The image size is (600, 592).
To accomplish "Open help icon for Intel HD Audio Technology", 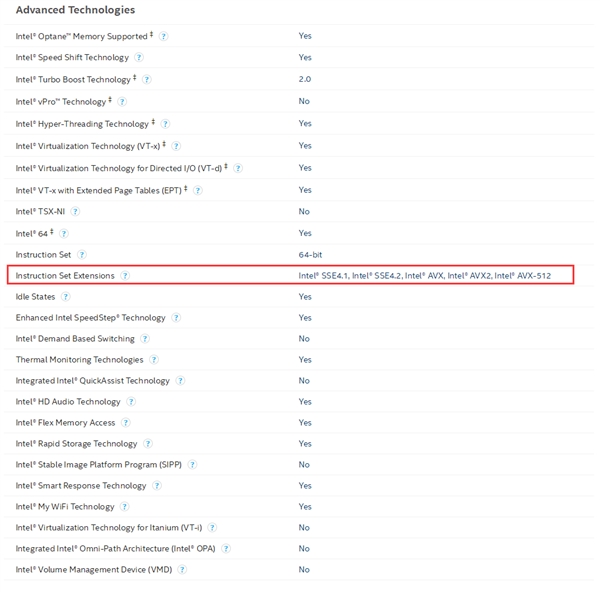I will pyautogui.click(x=131, y=402).
